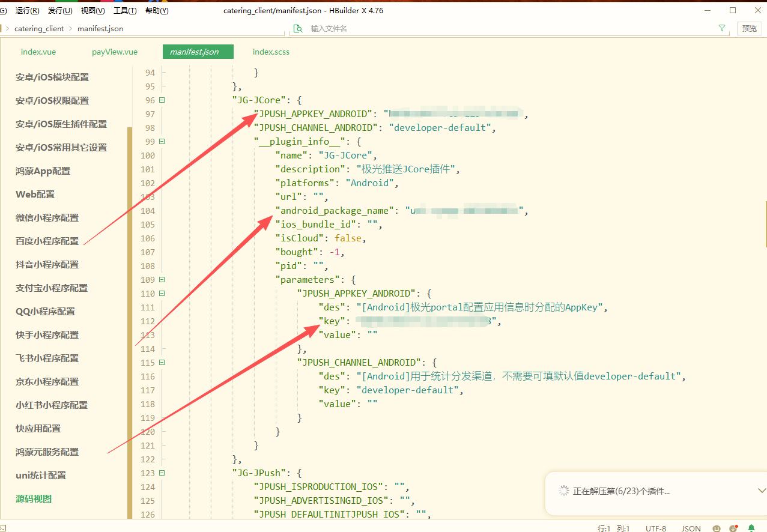The height and width of the screenshot is (532, 767).
Task: Click the UTF-8 encoding in status bar
Action: coord(656,528)
